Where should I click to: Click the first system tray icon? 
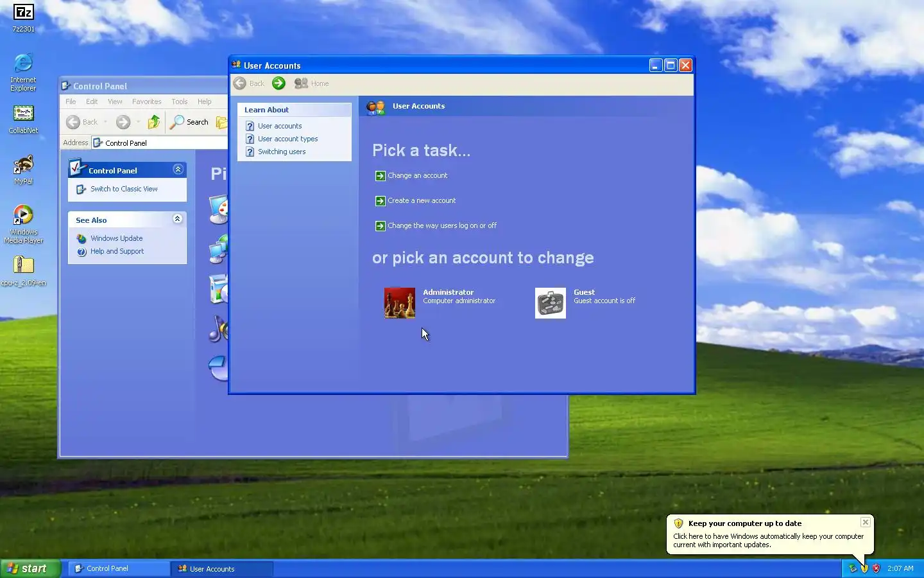coord(853,568)
